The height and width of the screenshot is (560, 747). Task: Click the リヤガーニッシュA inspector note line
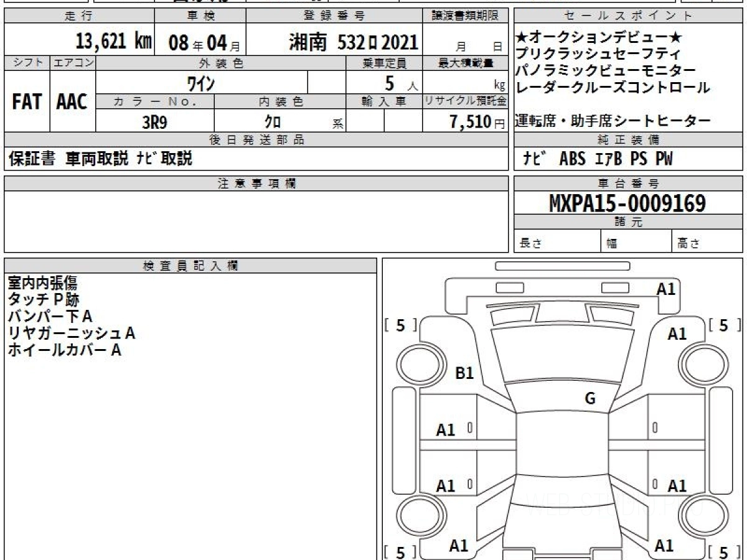coord(71,334)
